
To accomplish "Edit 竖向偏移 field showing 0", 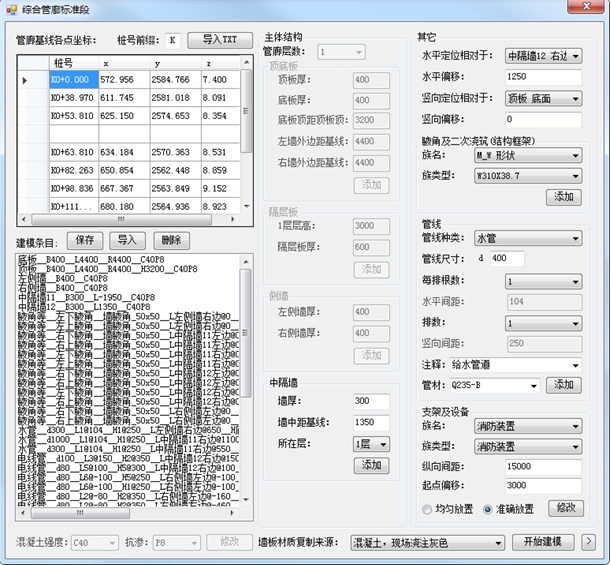I will [x=543, y=120].
